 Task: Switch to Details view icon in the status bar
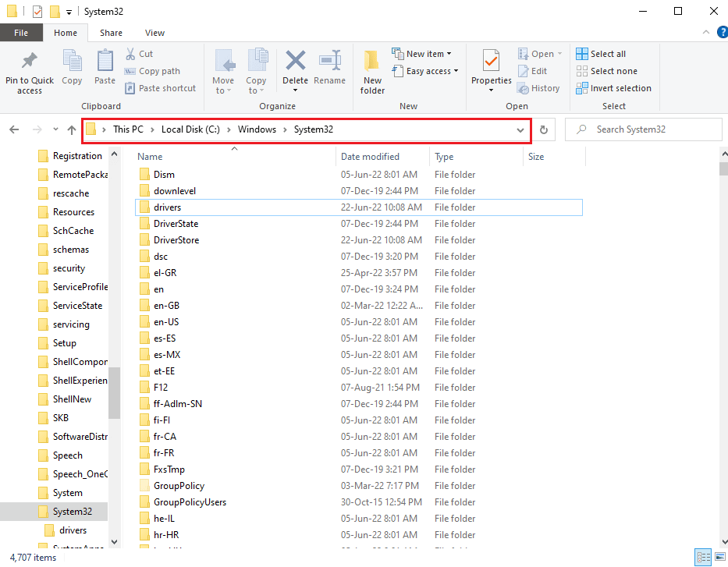point(703,557)
